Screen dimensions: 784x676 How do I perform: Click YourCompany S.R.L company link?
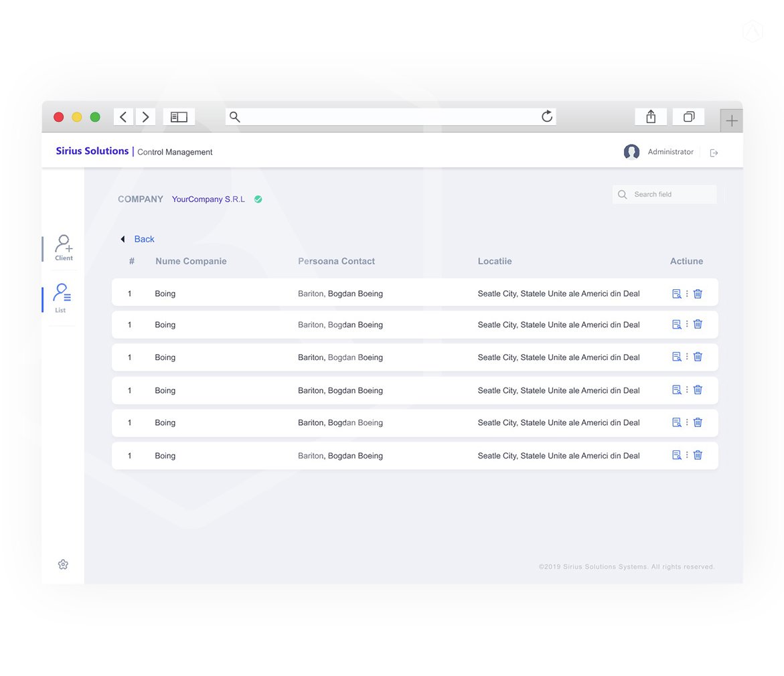(x=208, y=199)
